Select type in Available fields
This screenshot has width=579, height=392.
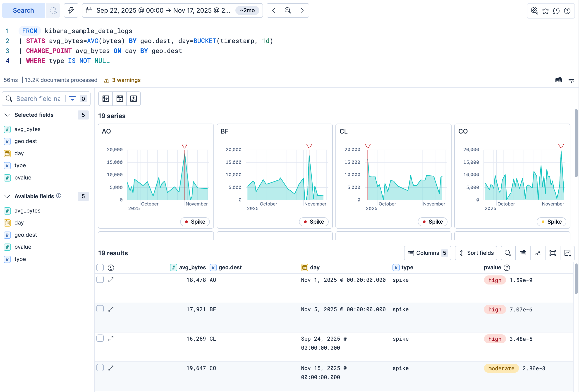(x=20, y=259)
